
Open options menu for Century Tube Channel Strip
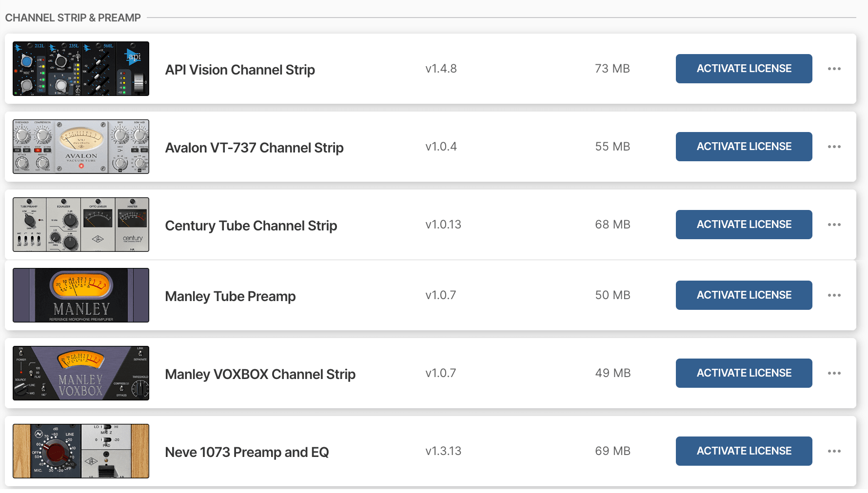click(834, 225)
